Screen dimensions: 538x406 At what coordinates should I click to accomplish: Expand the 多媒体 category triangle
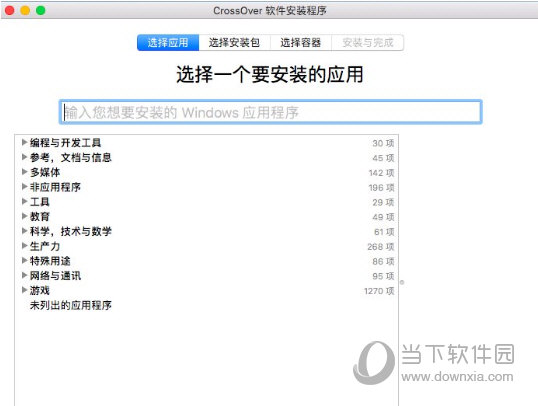click(24, 172)
